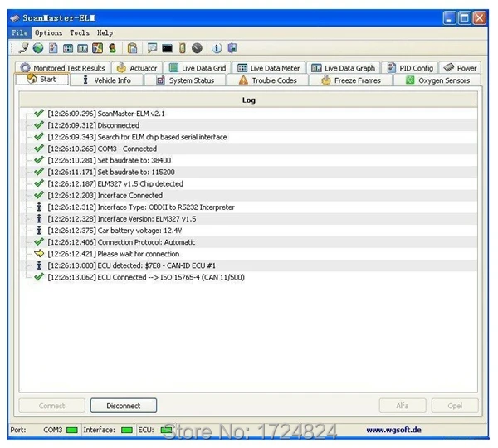This screenshot has width=498, height=448.
Task: Click the report document toolbar icon
Action: click(x=53, y=48)
